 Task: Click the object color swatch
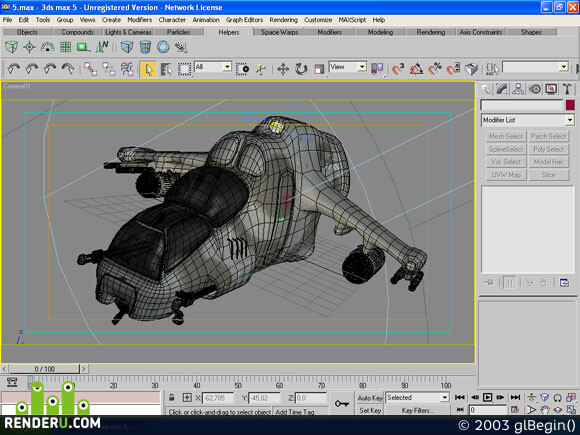pos(570,105)
